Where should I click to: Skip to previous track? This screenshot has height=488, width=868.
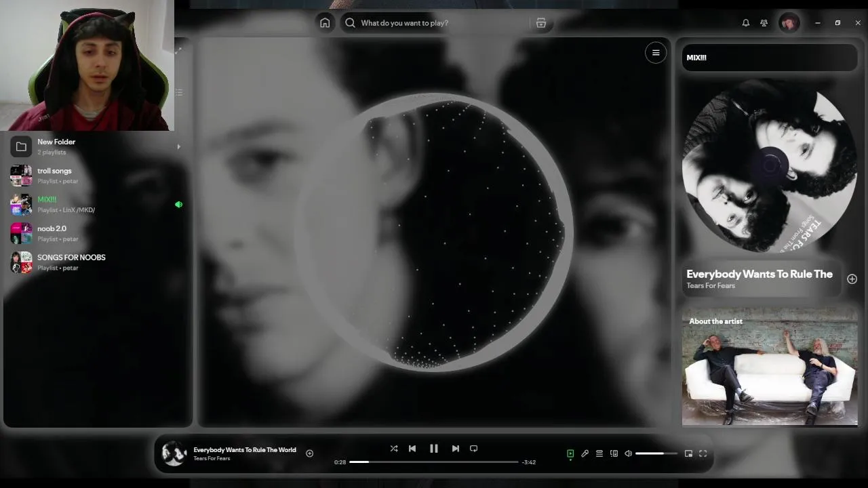point(412,449)
